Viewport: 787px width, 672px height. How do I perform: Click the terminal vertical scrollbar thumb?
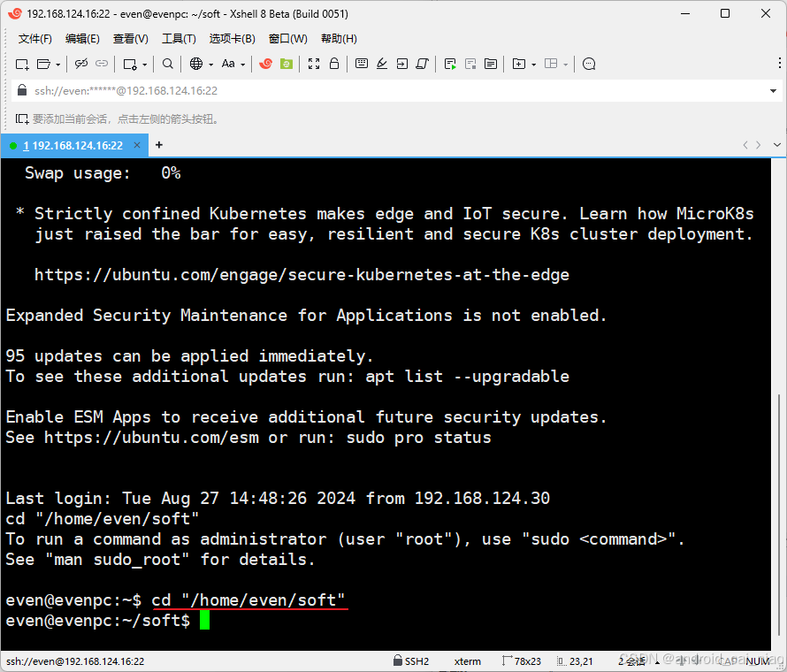coord(779,515)
